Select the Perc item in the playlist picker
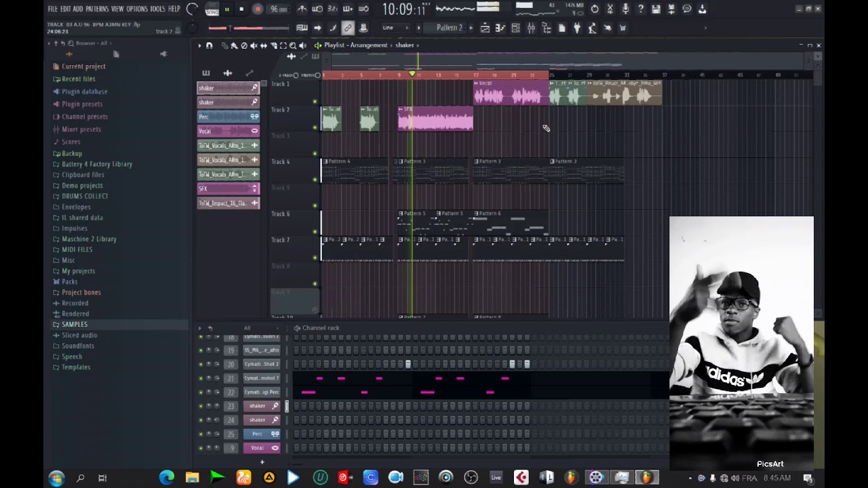Viewport: 868px width, 488px height. [228, 117]
